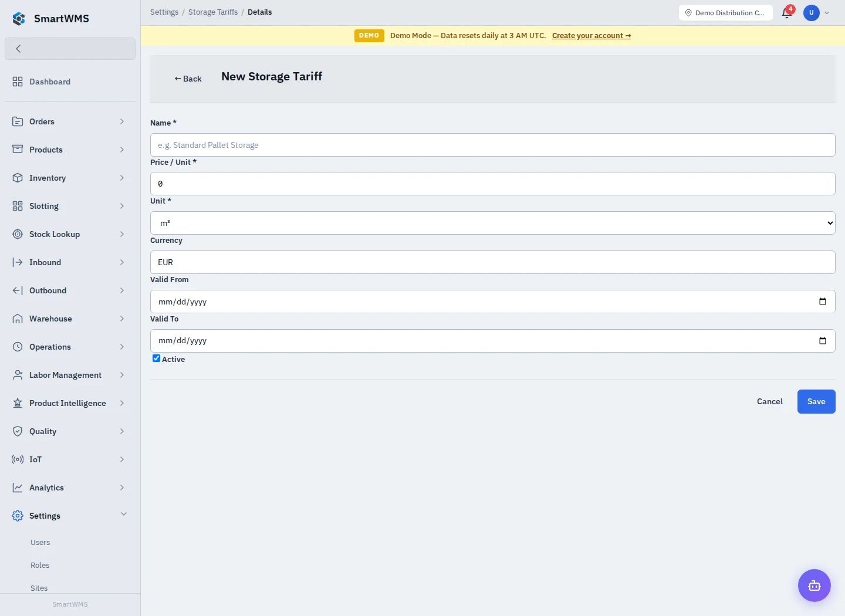Image resolution: width=845 pixels, height=616 pixels.
Task: Click the Settings breadcrumb link
Action: (164, 12)
